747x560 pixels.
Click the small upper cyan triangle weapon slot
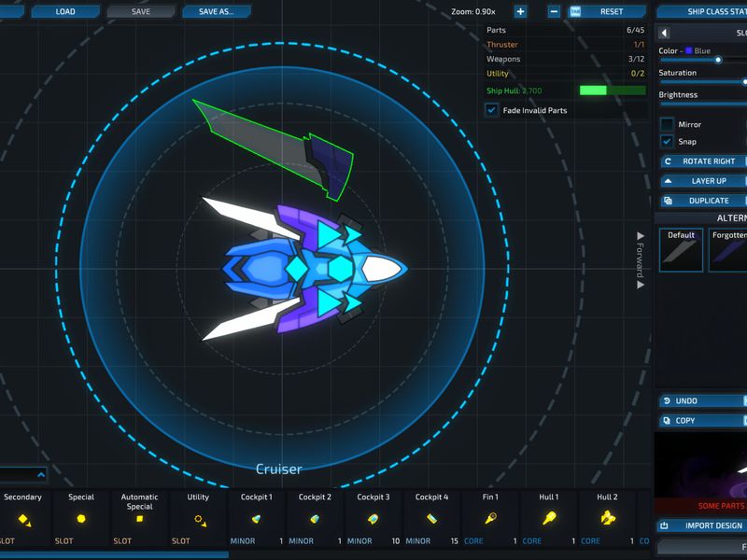click(x=353, y=234)
